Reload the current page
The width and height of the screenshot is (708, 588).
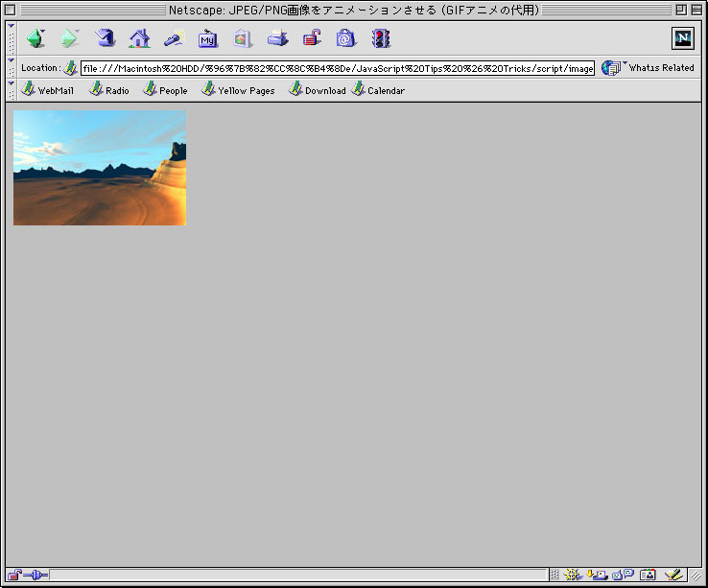pos(106,38)
